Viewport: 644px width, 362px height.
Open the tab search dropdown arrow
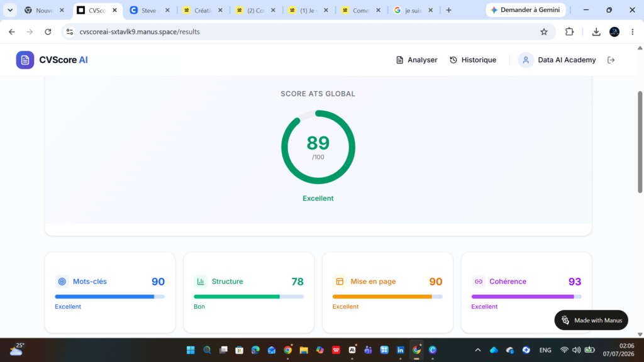tap(10, 10)
